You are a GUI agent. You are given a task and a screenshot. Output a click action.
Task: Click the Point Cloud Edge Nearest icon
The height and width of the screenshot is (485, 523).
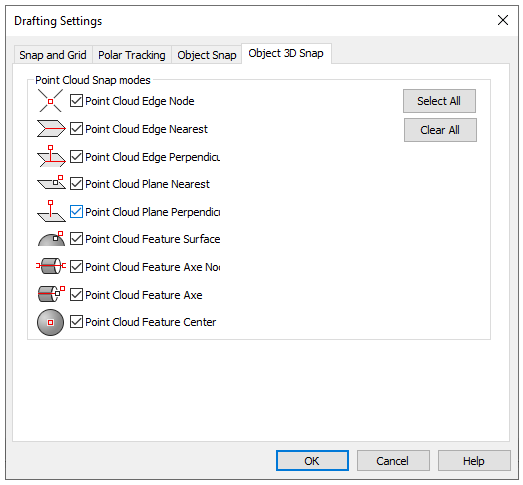51,129
